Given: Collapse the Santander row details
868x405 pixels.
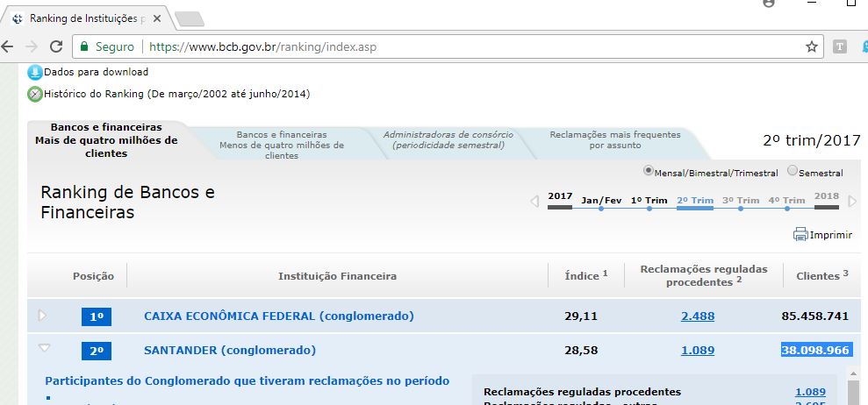Looking at the screenshot, I should 44,348.
